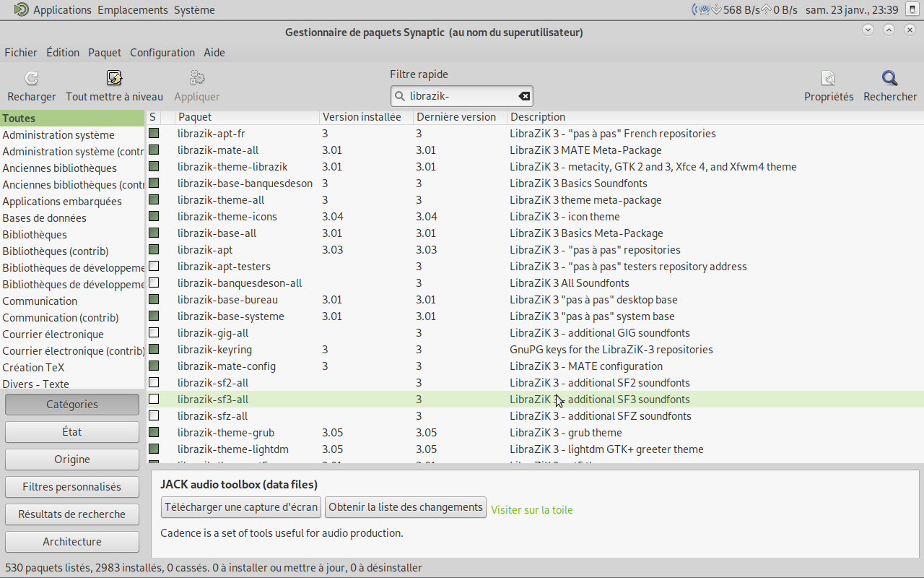
Task: Switch to the Origine filter view
Action: 72,460
